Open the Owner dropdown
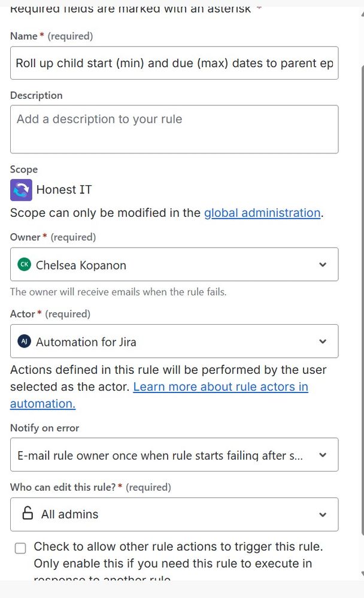The image size is (364, 598). [174, 264]
